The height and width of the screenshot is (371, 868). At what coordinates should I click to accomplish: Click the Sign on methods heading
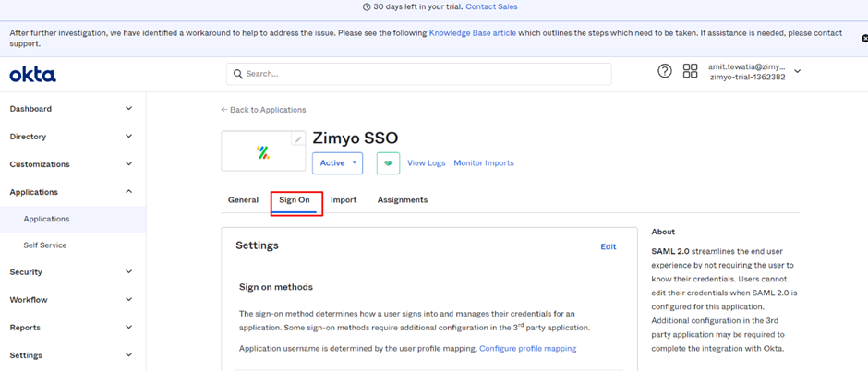tap(276, 288)
